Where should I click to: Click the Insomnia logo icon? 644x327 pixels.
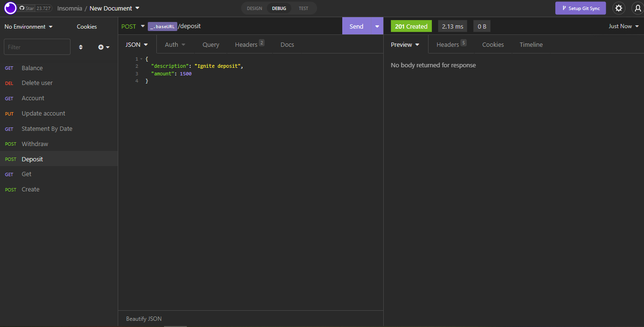(x=10, y=8)
